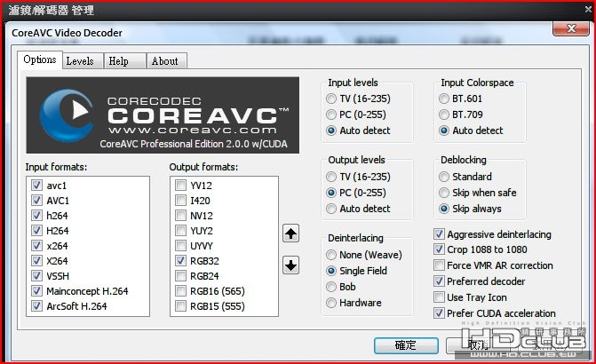Image resolution: width=596 pixels, height=364 pixels.
Task: Set deinterlacing to None (Weave)
Action: tap(331, 255)
